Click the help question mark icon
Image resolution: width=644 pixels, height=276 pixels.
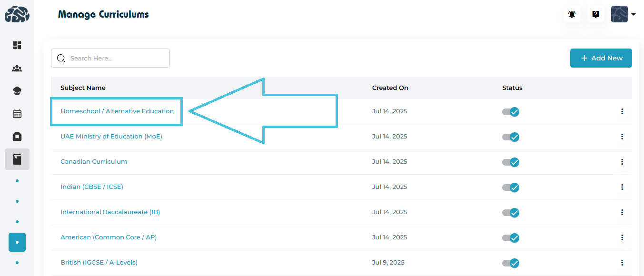coord(595,14)
